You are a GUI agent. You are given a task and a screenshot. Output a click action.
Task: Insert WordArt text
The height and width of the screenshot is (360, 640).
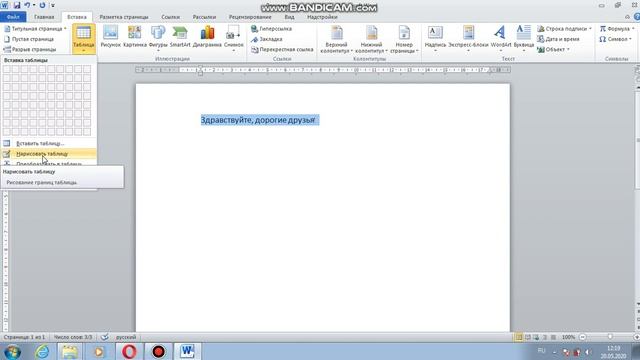[500, 38]
